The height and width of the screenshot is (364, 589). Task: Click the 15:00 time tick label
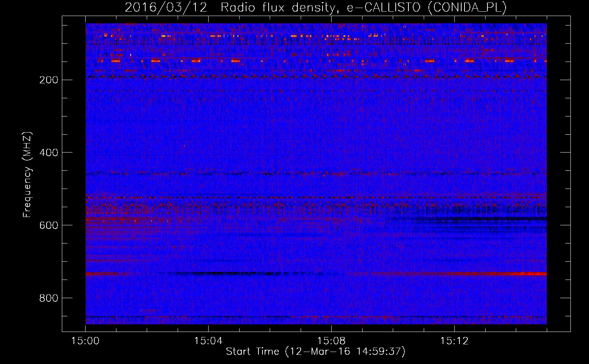coord(86,341)
